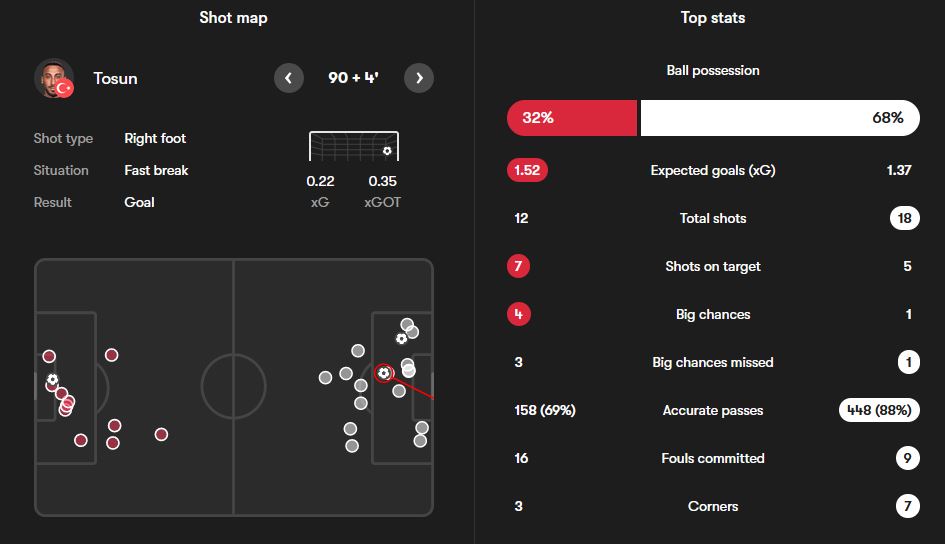Screen dimensions: 945x544
Task: Select the goal ball marker in left penalty area
Action: [x=52, y=380]
